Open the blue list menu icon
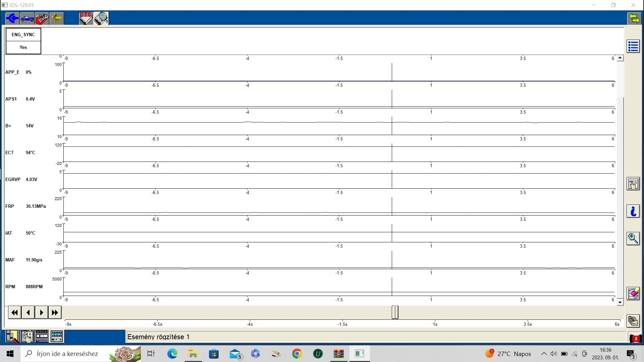This screenshot has width=644, height=362. tap(633, 46)
